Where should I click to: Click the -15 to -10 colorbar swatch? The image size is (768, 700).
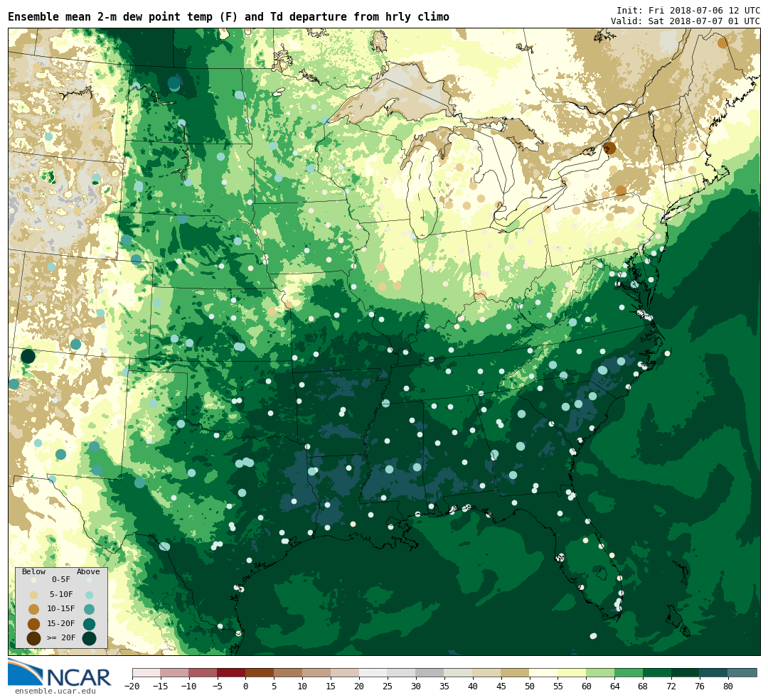pyautogui.click(x=175, y=672)
